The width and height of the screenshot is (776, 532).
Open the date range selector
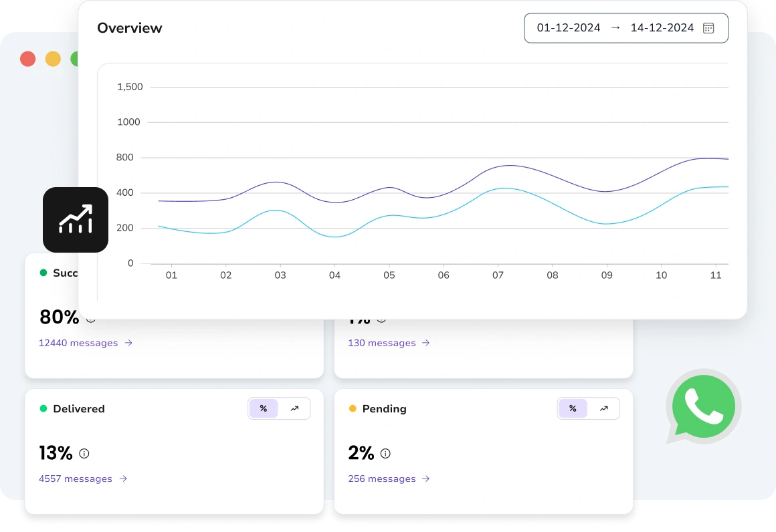[625, 27]
